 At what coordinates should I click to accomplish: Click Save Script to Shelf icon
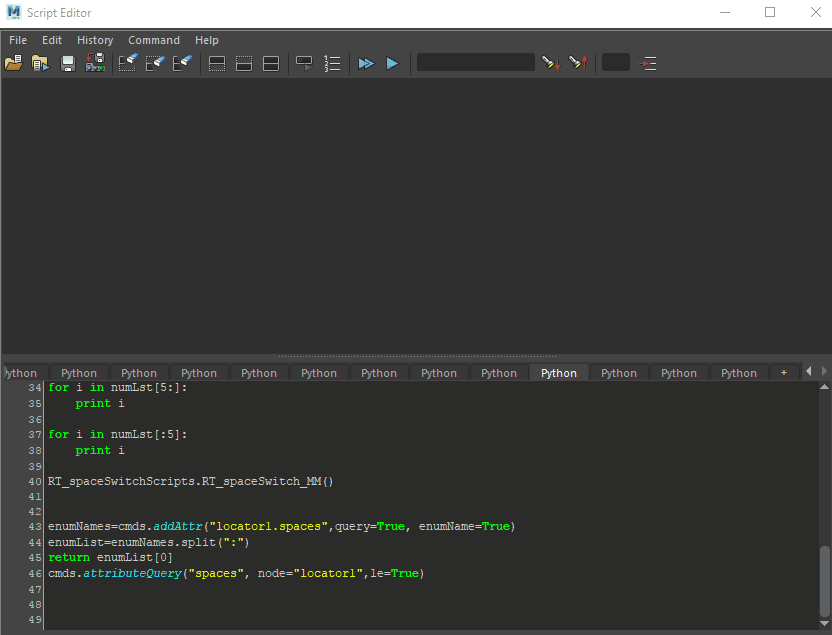click(x=95, y=63)
